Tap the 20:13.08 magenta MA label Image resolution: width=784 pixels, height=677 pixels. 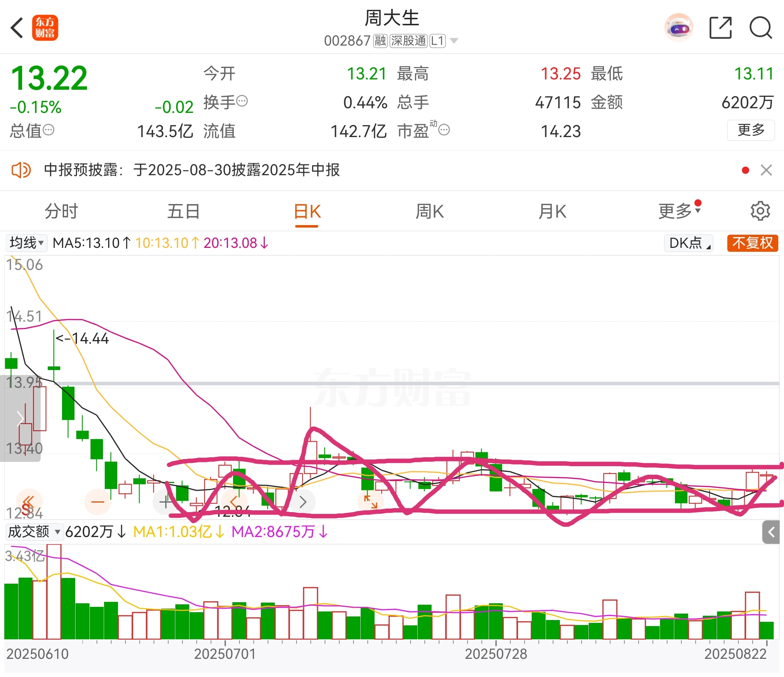coord(236,243)
